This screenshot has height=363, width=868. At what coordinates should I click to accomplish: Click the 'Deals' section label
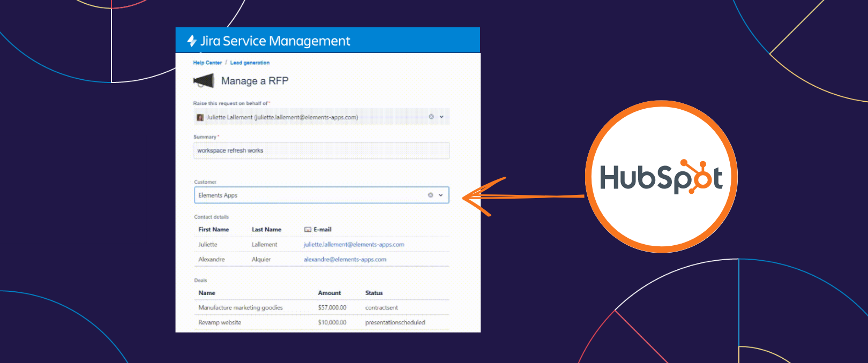click(x=200, y=281)
